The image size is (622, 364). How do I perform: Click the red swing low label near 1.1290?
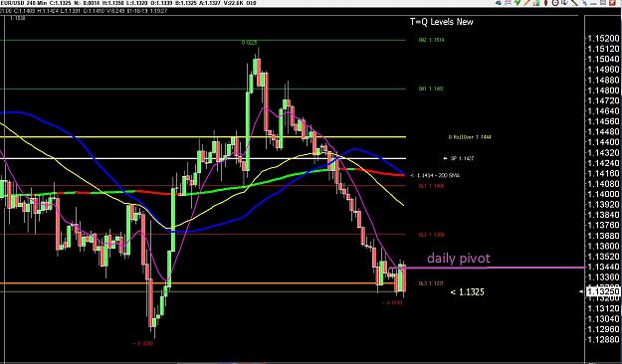(142, 344)
